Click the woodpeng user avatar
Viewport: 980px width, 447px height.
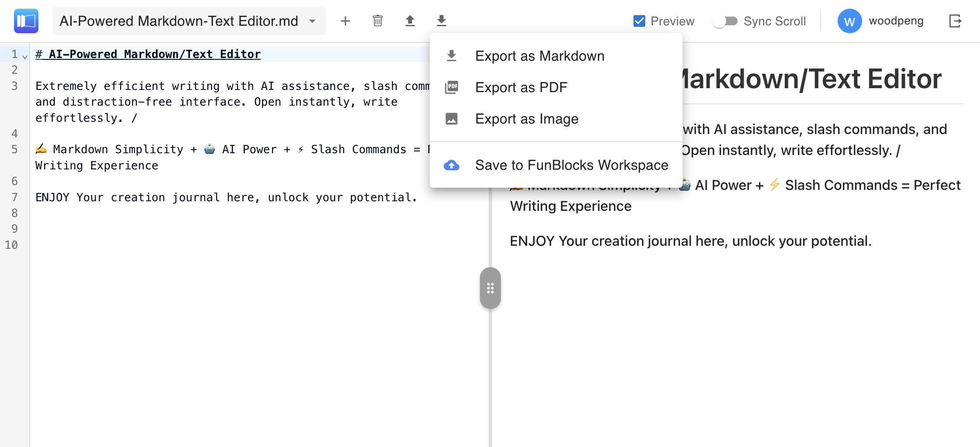(x=849, y=21)
